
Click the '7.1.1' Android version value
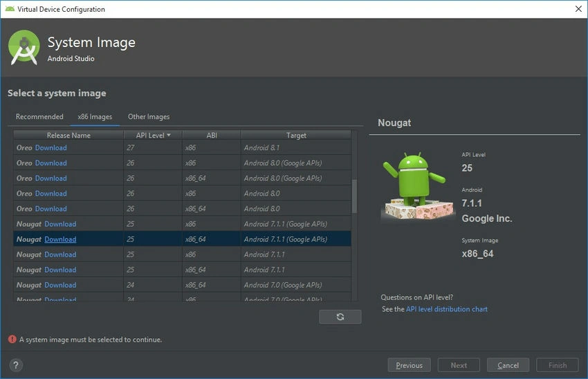point(472,203)
